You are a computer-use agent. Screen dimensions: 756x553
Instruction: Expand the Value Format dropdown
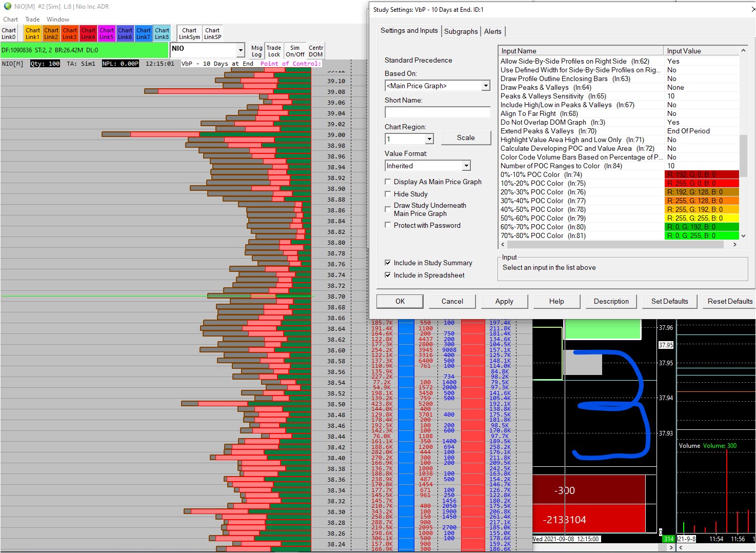point(466,166)
